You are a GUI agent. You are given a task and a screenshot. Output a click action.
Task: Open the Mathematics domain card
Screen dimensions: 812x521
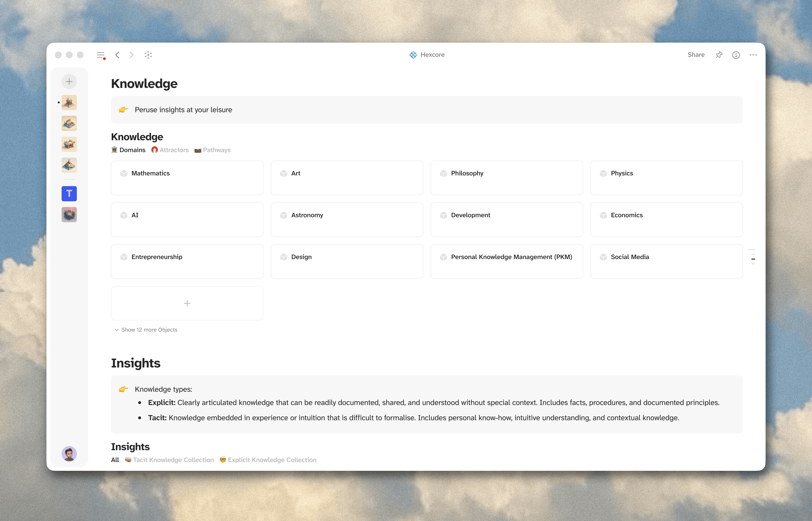[187, 178]
